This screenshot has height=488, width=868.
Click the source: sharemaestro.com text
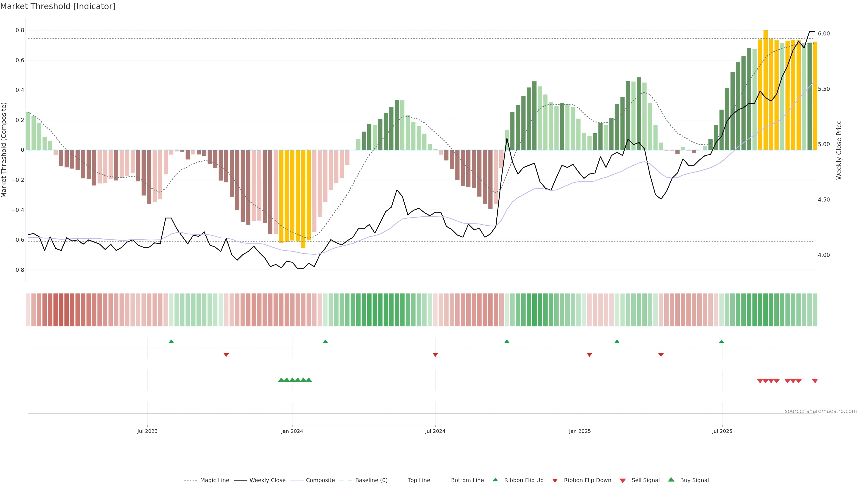coord(821,411)
